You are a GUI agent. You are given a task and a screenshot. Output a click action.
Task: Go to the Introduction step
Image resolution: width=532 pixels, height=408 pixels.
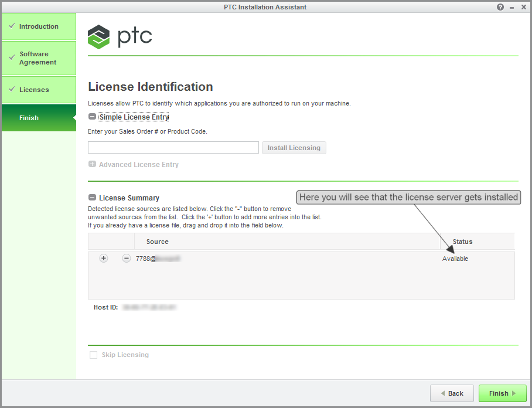(x=39, y=26)
